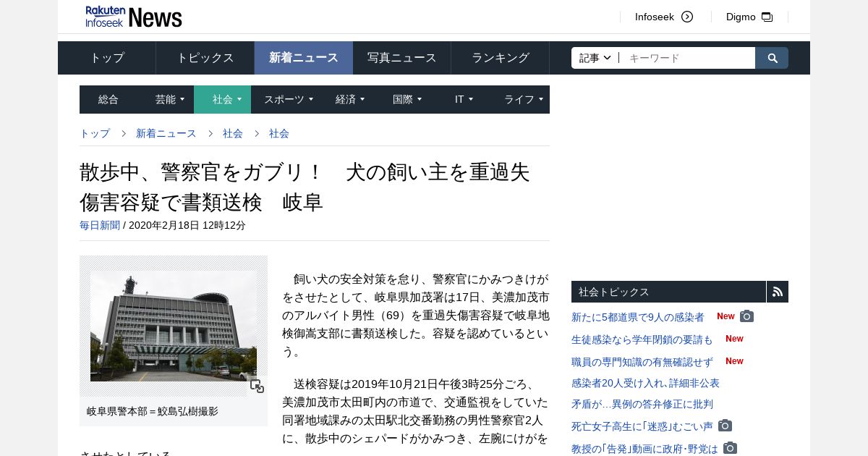The image size is (868, 456).
Task: Click the Infoseek header link
Action: pyautogui.click(x=655, y=17)
